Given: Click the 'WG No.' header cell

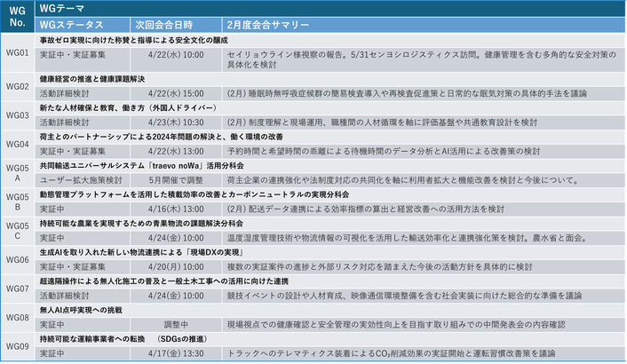Looking at the screenshot, I should [17, 16].
